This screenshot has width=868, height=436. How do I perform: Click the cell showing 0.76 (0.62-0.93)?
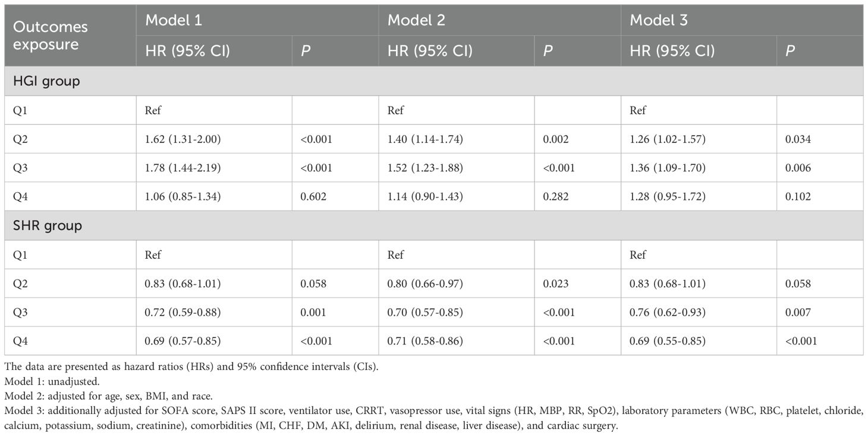[x=668, y=312]
